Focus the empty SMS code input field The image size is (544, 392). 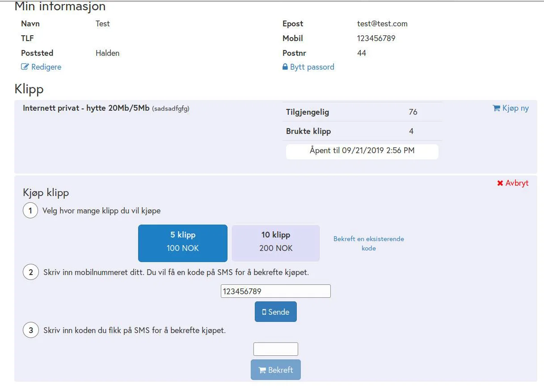tap(276, 349)
